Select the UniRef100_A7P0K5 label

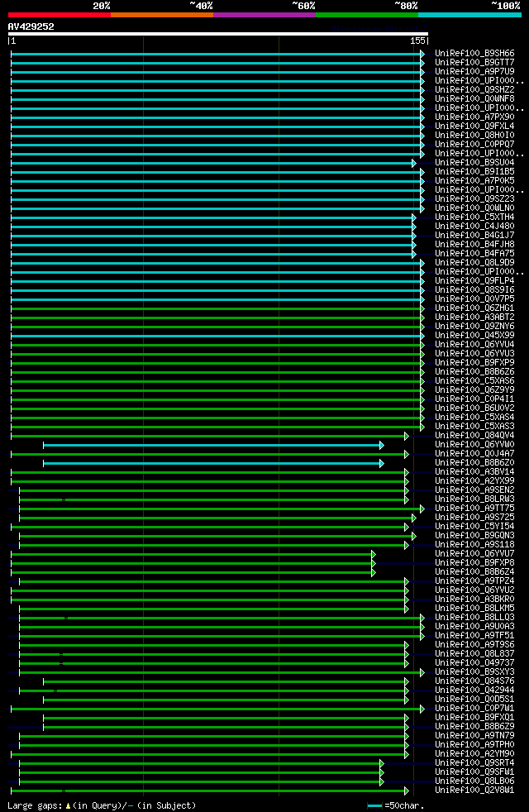point(474,181)
